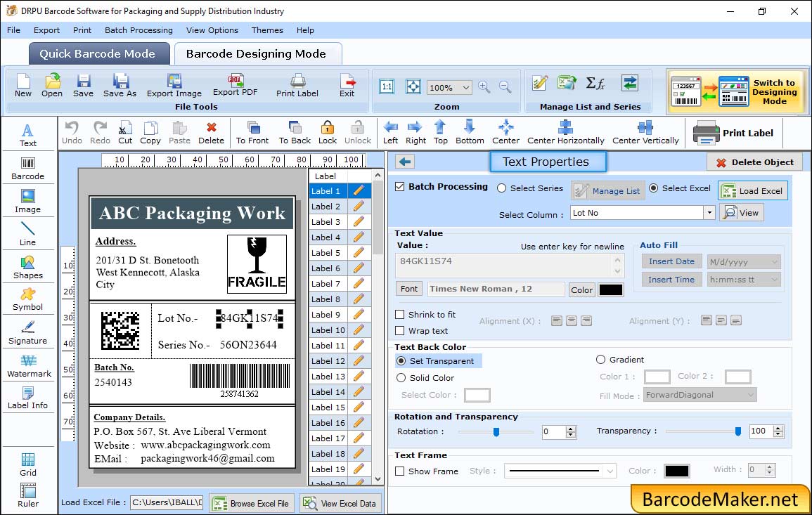
Task: Click the Delete Object button
Action: click(754, 162)
